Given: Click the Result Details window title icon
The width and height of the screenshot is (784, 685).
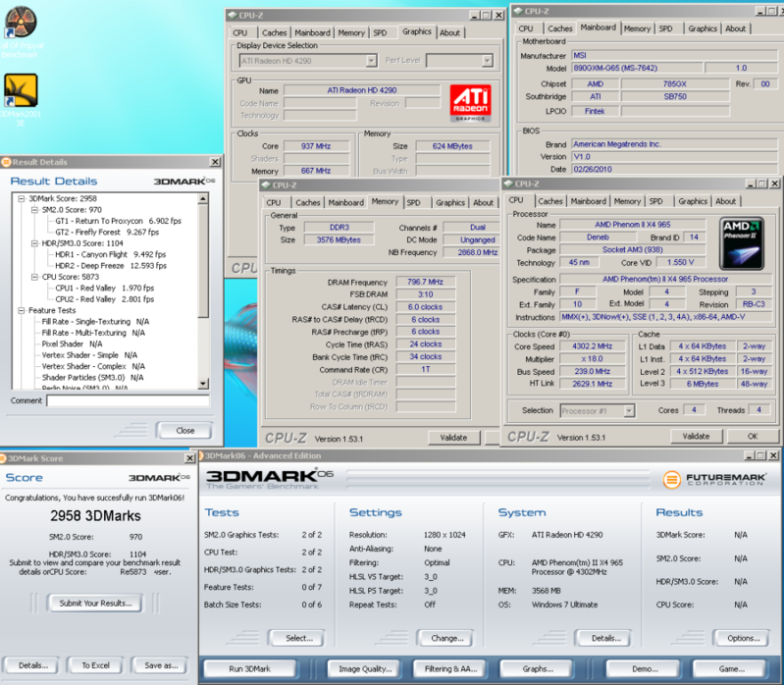Looking at the screenshot, I should 8,162.
